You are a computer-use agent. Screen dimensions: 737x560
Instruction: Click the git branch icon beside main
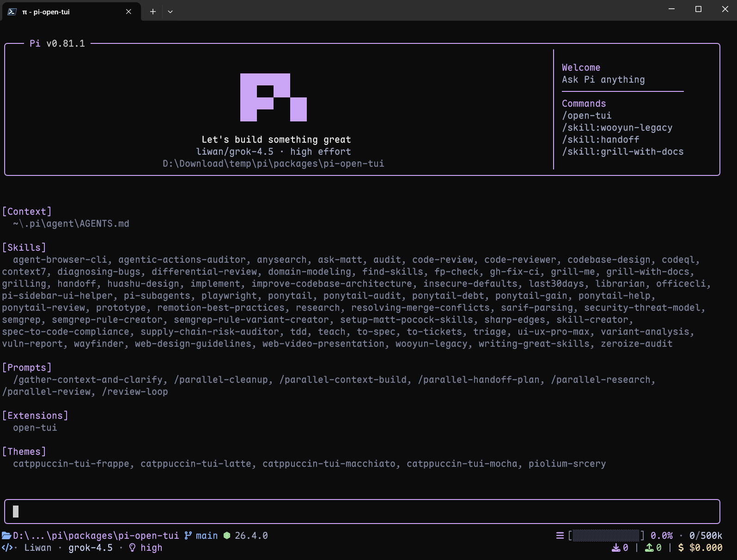click(188, 536)
